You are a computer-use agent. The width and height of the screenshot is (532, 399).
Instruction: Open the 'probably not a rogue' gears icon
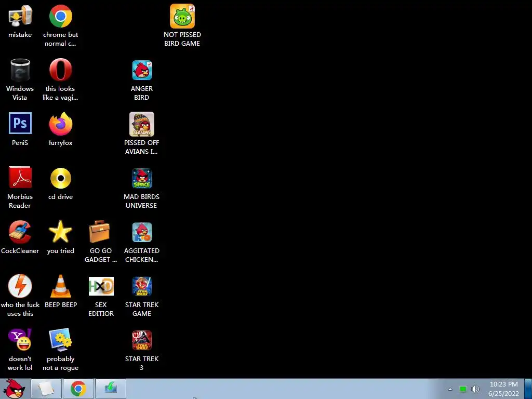point(61,340)
